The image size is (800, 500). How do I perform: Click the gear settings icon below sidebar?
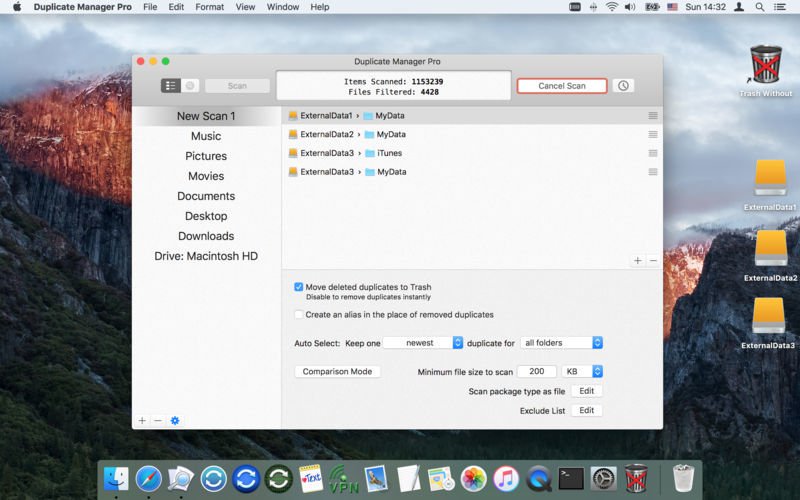175,420
